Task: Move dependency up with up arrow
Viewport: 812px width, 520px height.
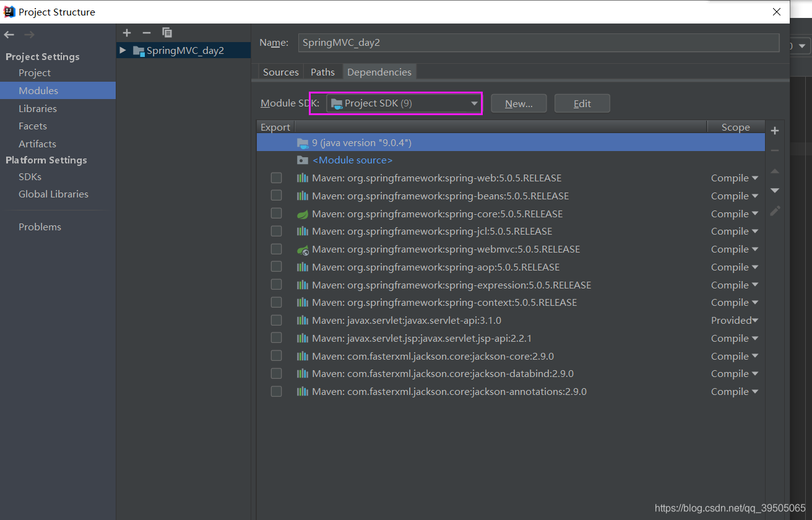Action: [775, 171]
